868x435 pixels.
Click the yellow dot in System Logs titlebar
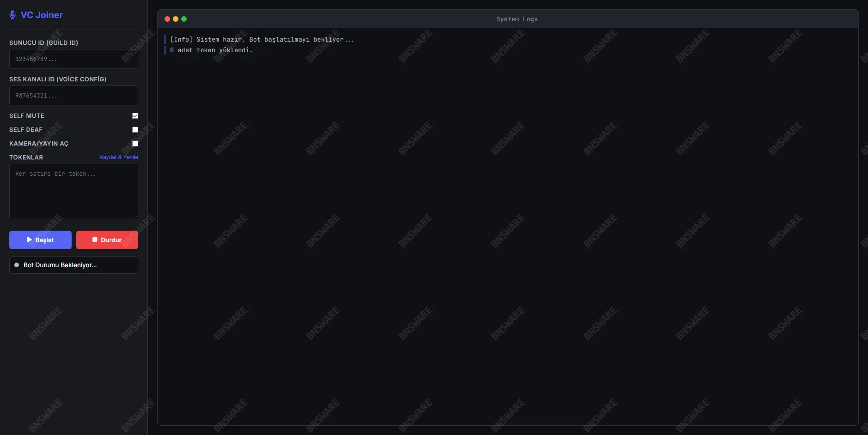click(x=176, y=19)
